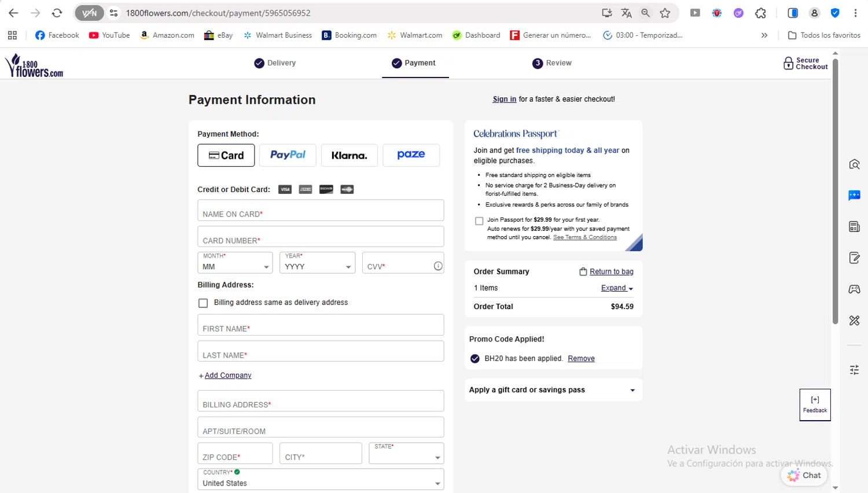868x493 pixels.
Task: Click the Feedback button
Action: point(815,404)
